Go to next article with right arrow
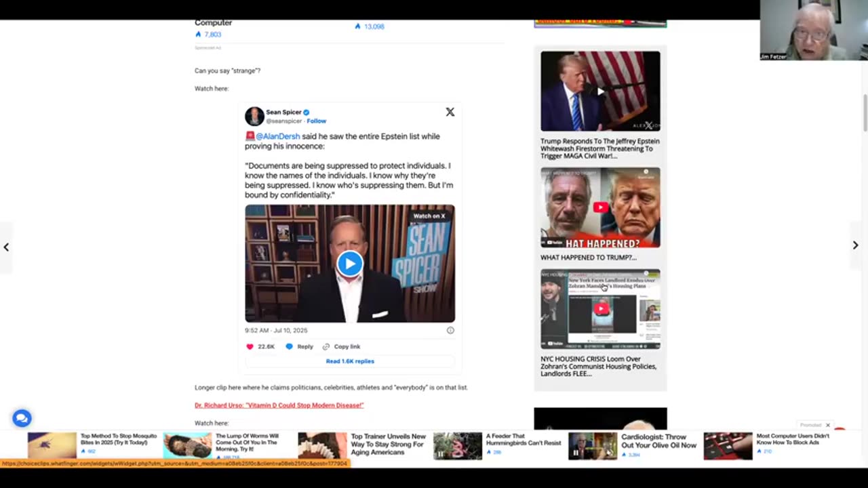The height and width of the screenshot is (488, 868). click(x=855, y=245)
